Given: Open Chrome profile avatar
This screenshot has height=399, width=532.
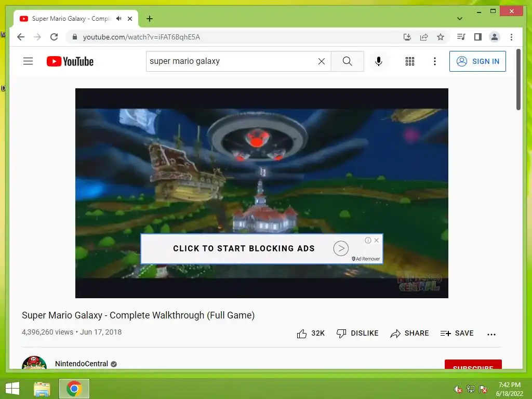Looking at the screenshot, I should click(x=495, y=37).
